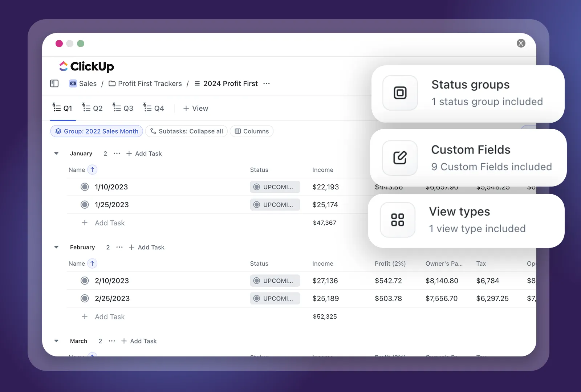Viewport: 581px width, 392px height.
Task: Open March group options ellipsis
Action: [x=112, y=341]
